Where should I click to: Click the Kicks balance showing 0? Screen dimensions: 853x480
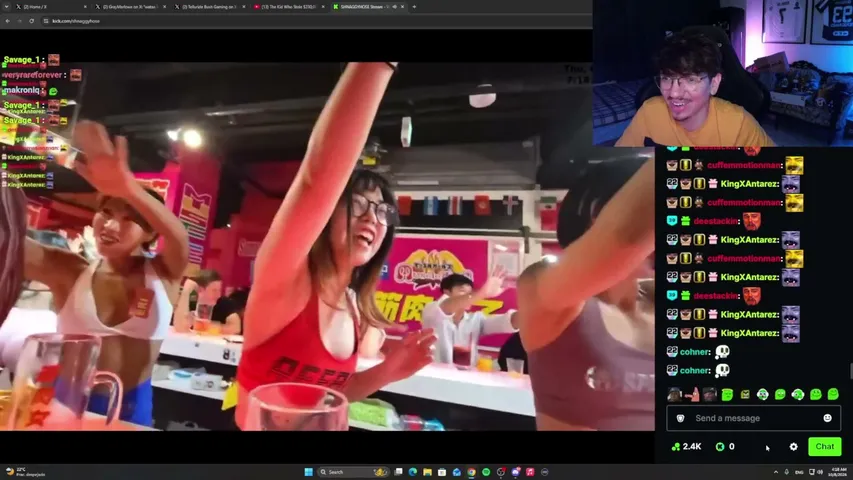pyautogui.click(x=726, y=447)
